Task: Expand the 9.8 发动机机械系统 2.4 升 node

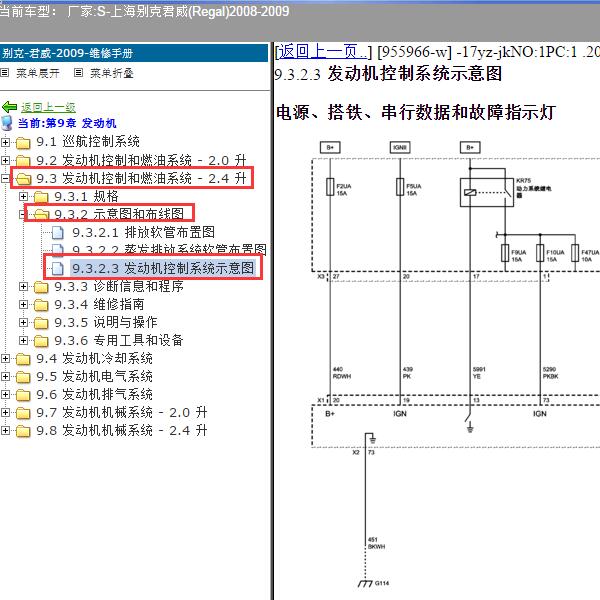Action: [x=5, y=430]
